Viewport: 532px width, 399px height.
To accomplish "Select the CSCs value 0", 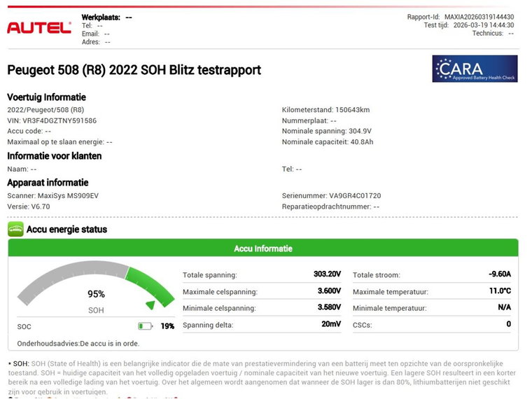I will 509,324.
